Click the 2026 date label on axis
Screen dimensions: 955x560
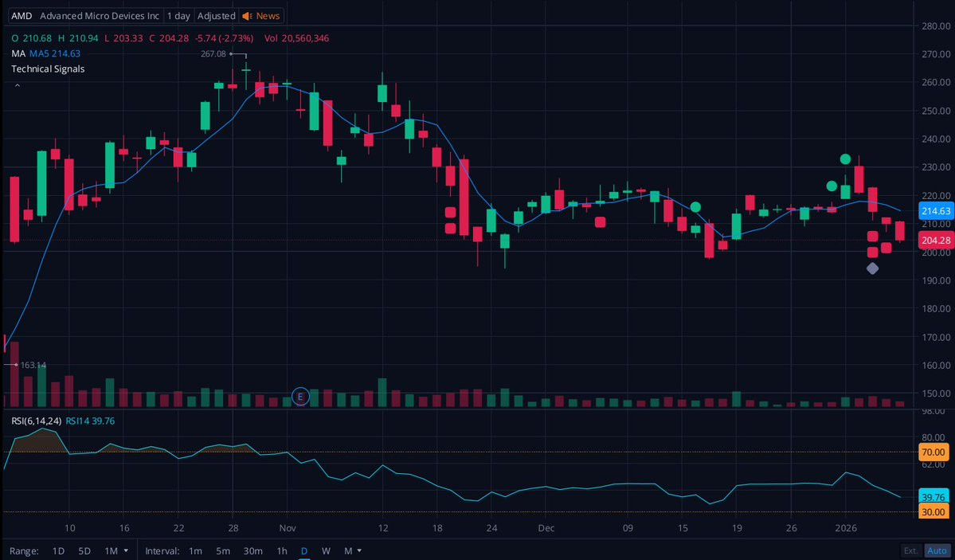click(846, 528)
